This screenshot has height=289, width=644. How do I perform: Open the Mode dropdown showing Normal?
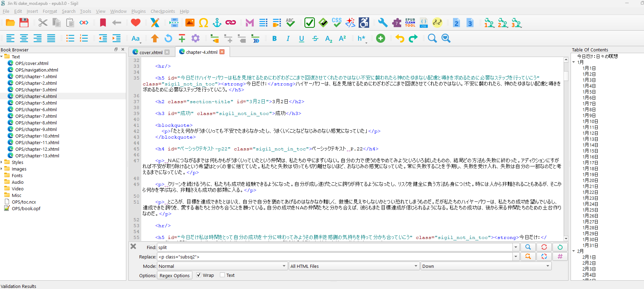[x=222, y=266]
